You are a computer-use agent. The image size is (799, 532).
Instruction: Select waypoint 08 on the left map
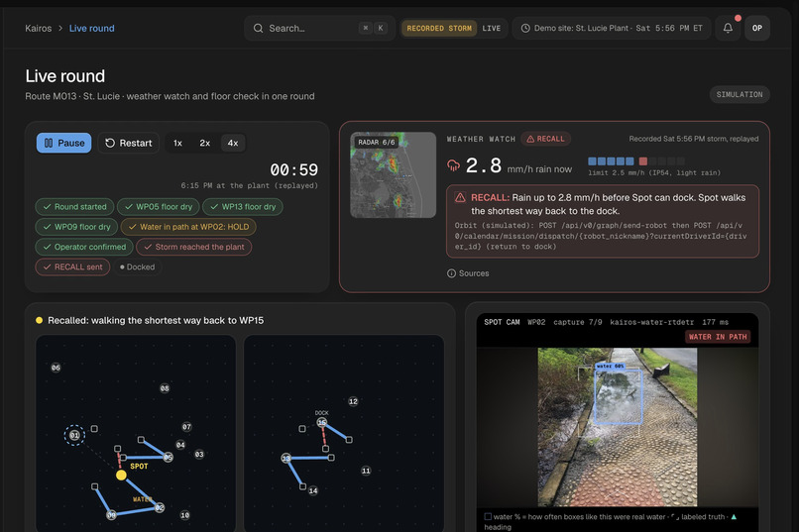point(165,388)
